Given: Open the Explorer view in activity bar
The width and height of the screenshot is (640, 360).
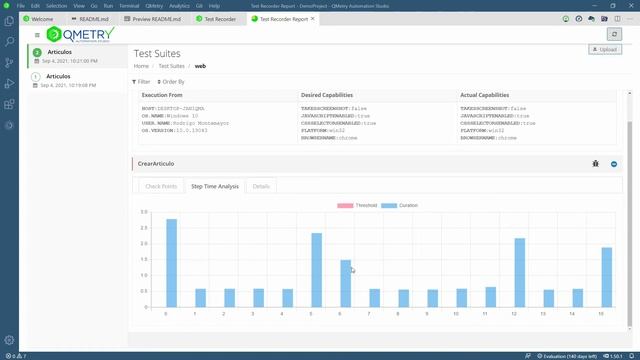Looking at the screenshot, I should coord(9,21).
